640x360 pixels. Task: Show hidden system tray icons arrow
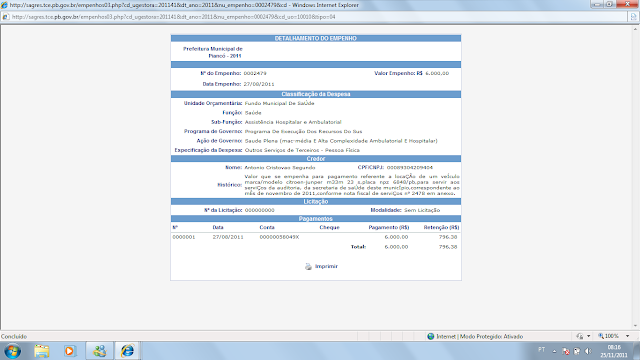point(554,351)
